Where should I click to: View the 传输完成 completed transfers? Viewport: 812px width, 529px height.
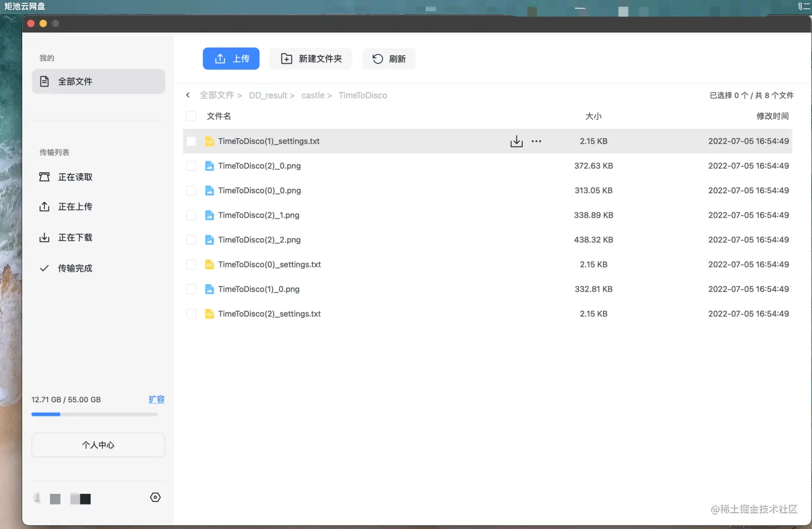pos(75,267)
